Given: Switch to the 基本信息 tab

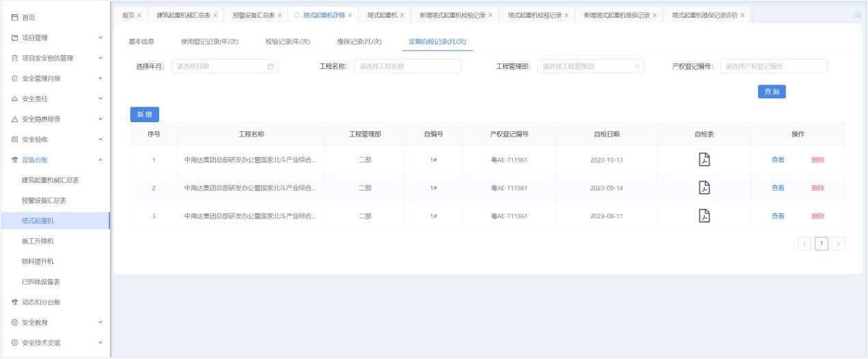Looking at the screenshot, I should (x=141, y=42).
